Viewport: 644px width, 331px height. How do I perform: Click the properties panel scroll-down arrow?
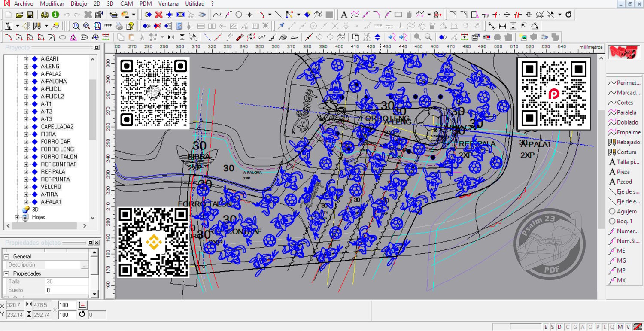pyautogui.click(x=94, y=295)
